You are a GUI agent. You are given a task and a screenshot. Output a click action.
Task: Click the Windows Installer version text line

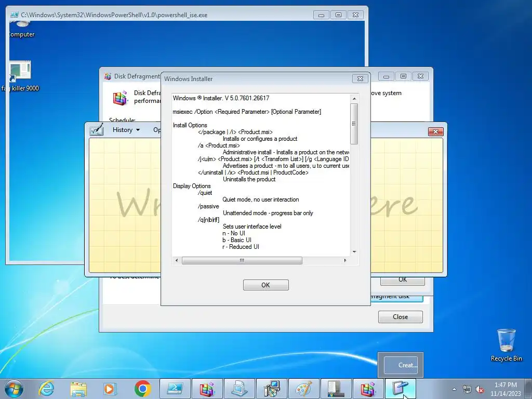click(x=221, y=98)
